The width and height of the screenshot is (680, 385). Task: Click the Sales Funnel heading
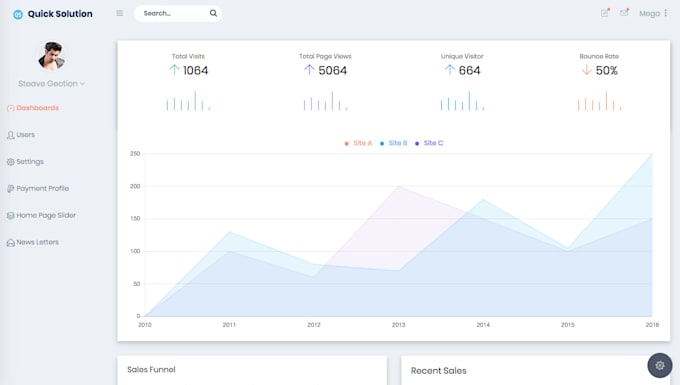pos(151,370)
